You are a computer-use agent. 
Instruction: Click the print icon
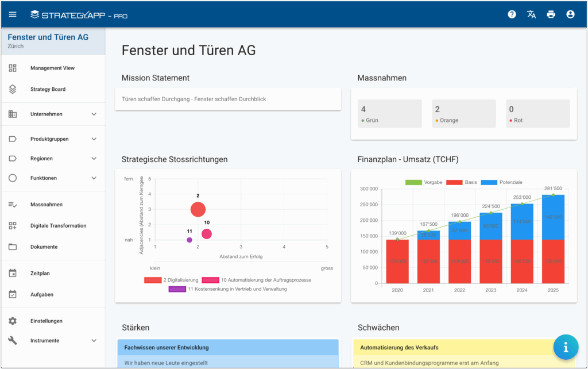point(551,14)
